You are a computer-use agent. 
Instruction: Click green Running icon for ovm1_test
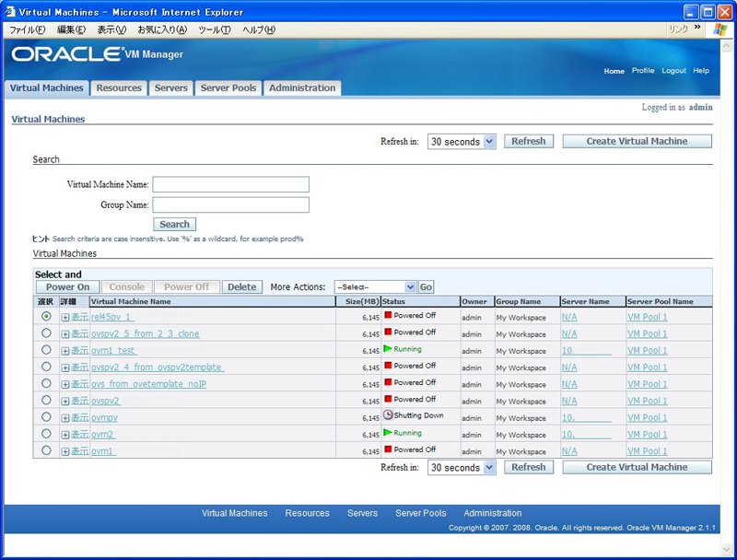point(388,348)
